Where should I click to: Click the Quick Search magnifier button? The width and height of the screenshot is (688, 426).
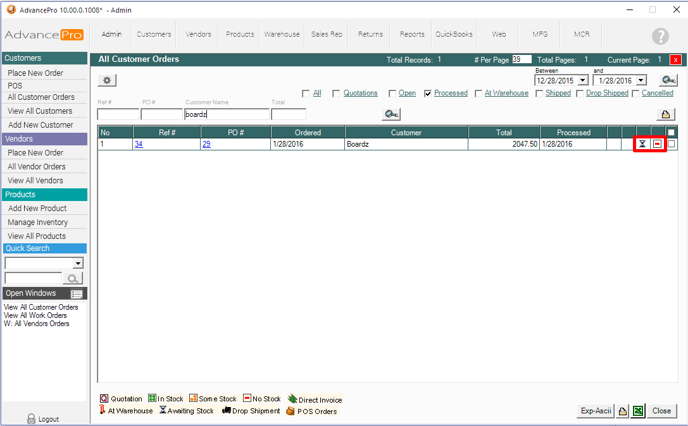(73, 278)
